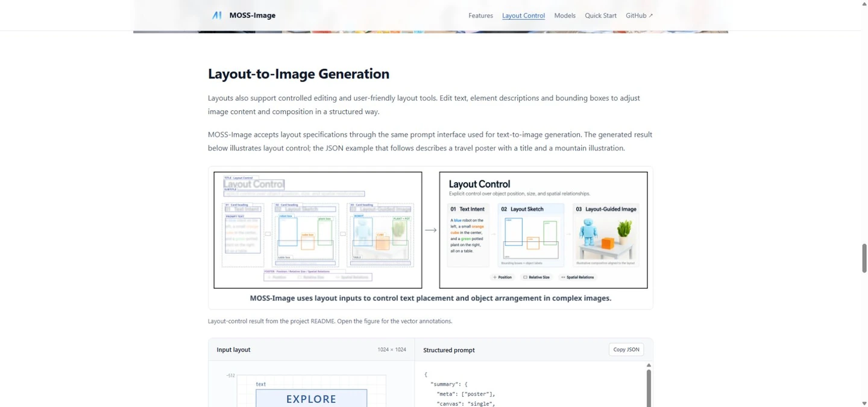
Task: Click the JSON code panel scrollbar thumb
Action: click(x=649, y=388)
